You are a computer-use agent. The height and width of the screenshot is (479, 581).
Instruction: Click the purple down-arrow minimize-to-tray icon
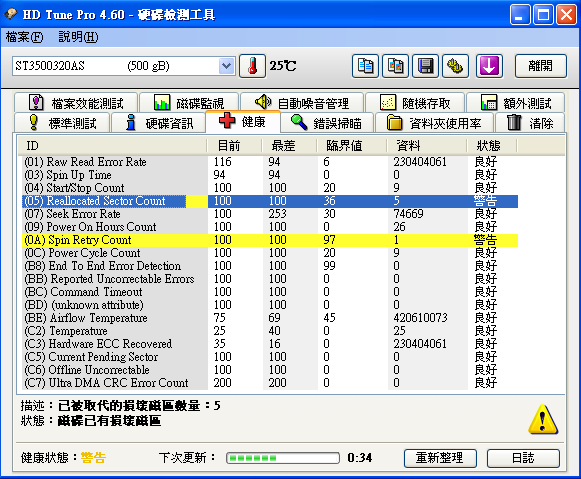click(x=489, y=66)
